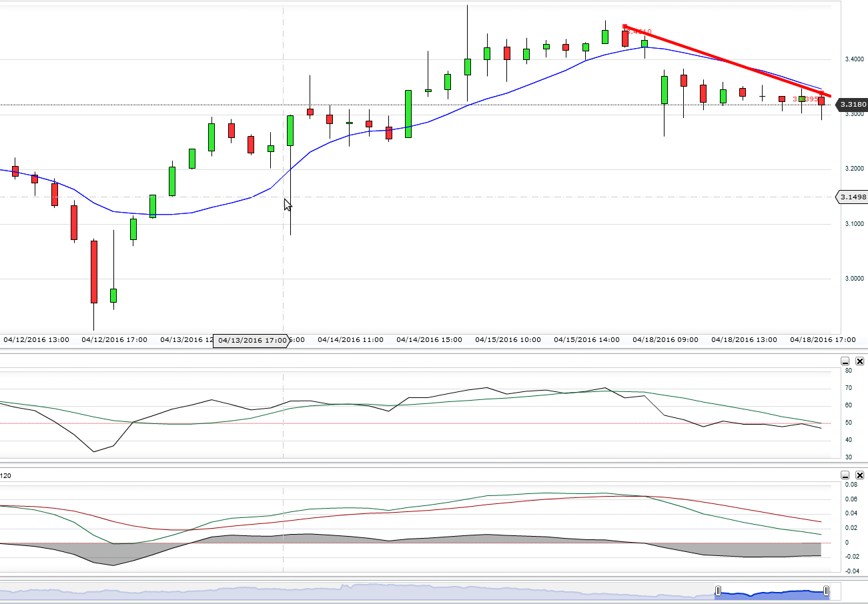868x604 pixels.
Task: Click the -0.04 value on the lower indicator scale
Action: (851, 571)
